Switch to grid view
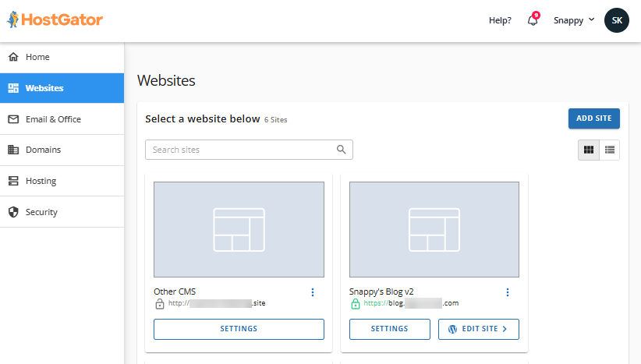The image size is (641, 364). [x=589, y=150]
